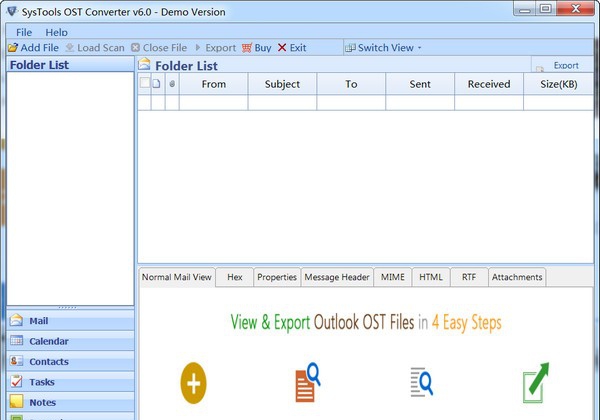Click the sidebar splitter grip dots
600x420 pixels.
[67, 307]
